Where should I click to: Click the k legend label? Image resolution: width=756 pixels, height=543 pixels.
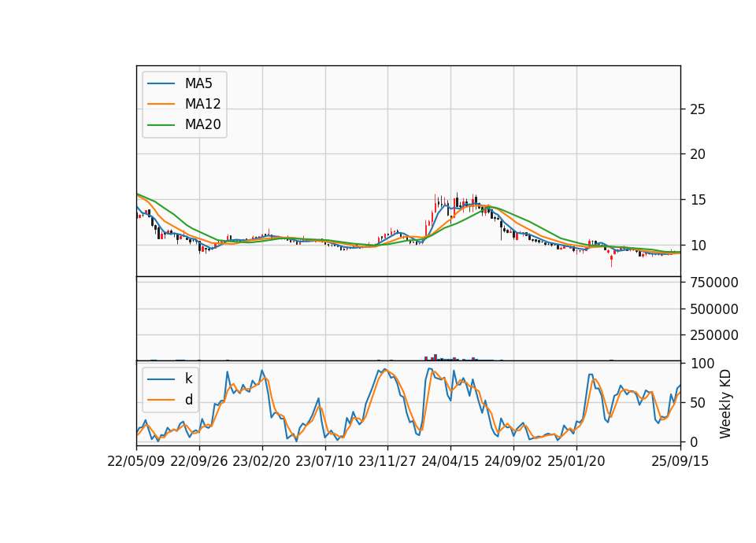188,379
